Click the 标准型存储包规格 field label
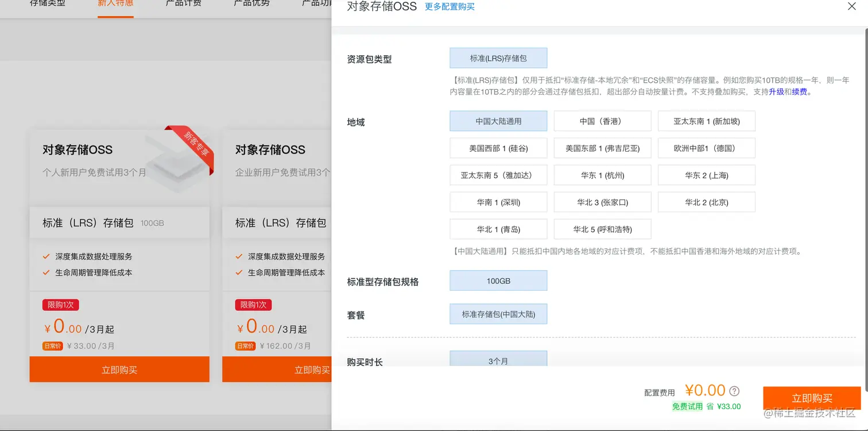The width and height of the screenshot is (868, 431). click(x=383, y=282)
